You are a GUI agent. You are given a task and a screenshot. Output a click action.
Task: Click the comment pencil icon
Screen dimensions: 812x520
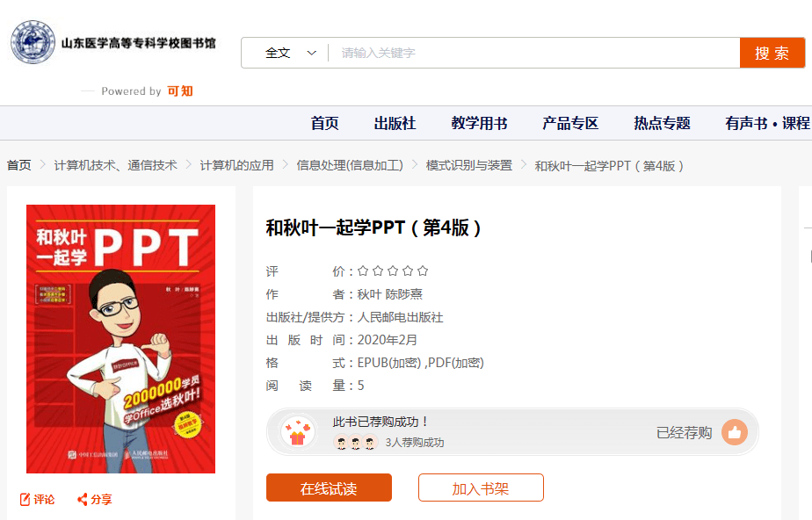pyautogui.click(x=25, y=500)
